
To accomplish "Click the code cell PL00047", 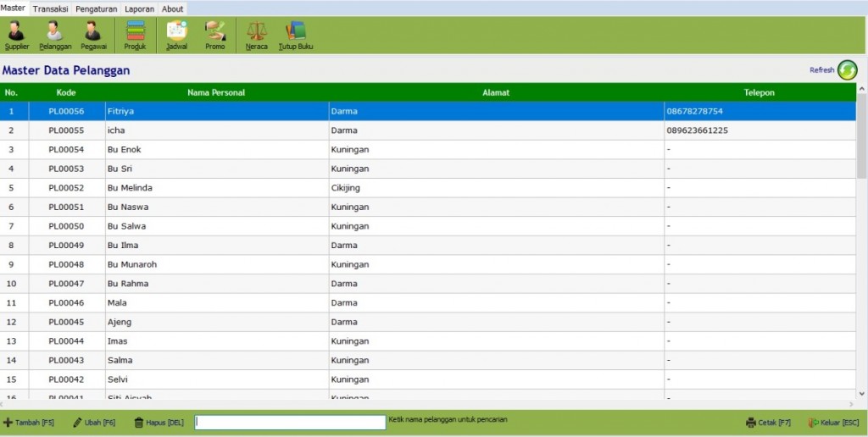I will (66, 284).
